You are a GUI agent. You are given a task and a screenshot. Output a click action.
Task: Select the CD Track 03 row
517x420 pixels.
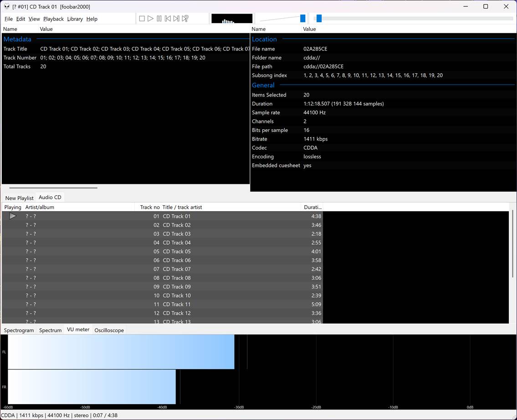162,234
